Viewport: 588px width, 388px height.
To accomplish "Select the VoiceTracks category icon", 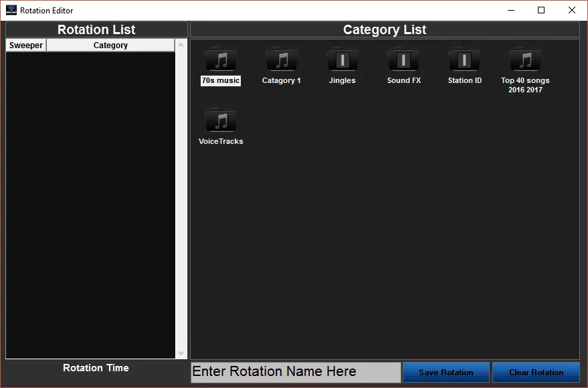I will (x=220, y=122).
